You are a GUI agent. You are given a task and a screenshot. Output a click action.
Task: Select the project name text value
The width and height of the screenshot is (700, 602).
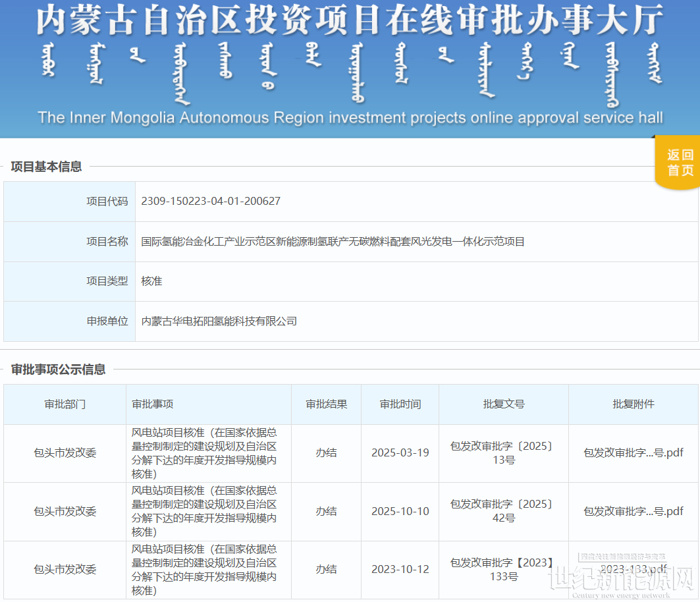pos(333,242)
